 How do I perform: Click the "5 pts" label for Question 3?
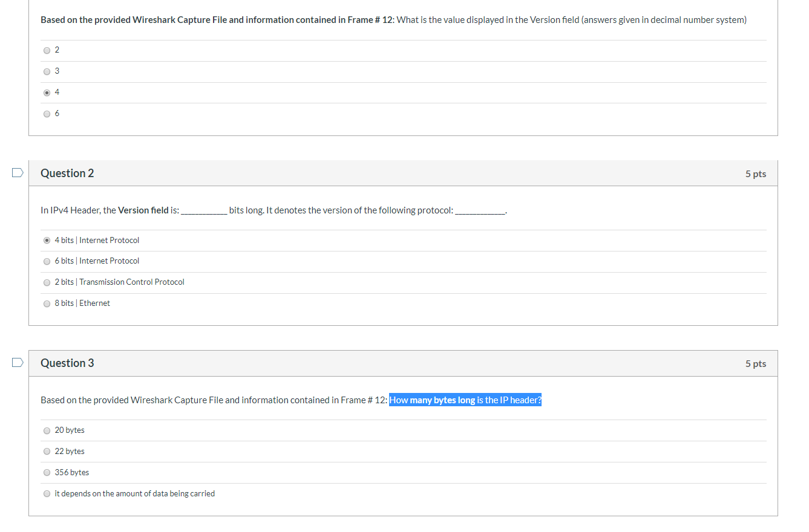tap(755, 363)
